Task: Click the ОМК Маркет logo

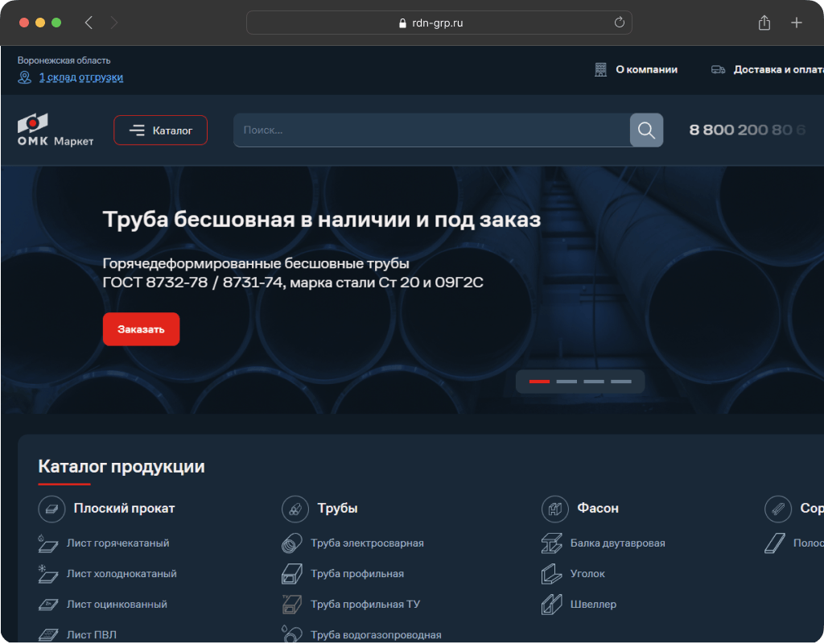Action: pyautogui.click(x=56, y=130)
